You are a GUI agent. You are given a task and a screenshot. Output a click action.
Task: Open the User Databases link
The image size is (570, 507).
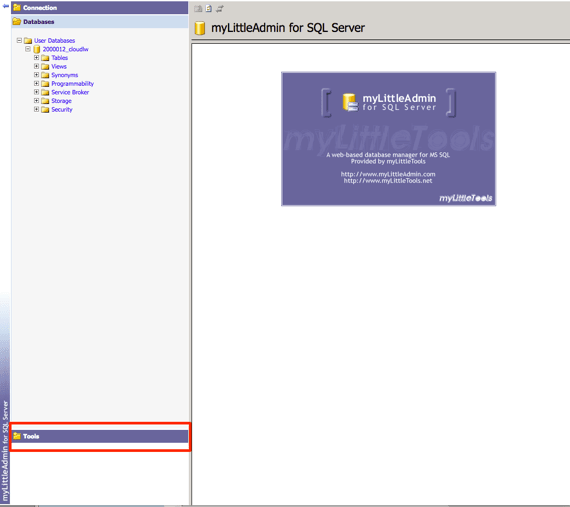(55, 40)
